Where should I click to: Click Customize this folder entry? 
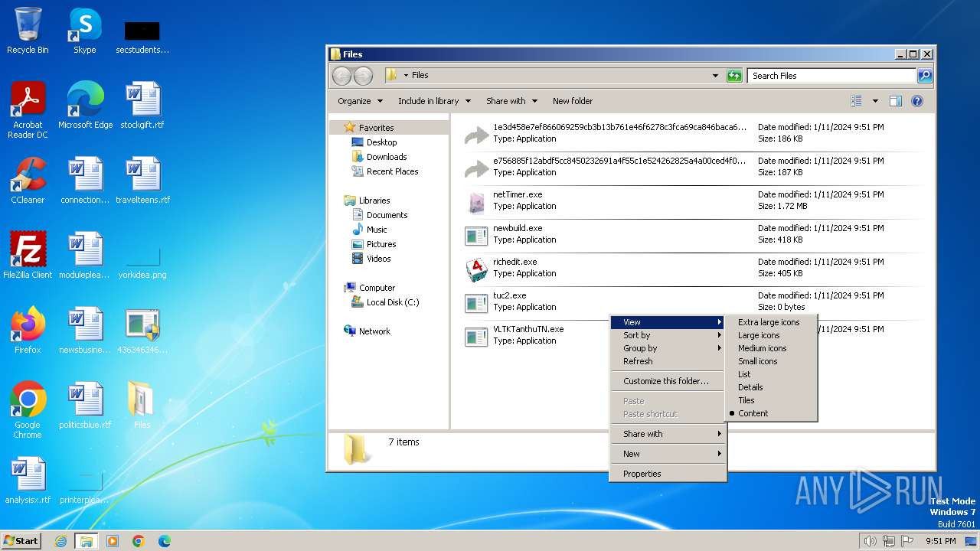(x=668, y=381)
